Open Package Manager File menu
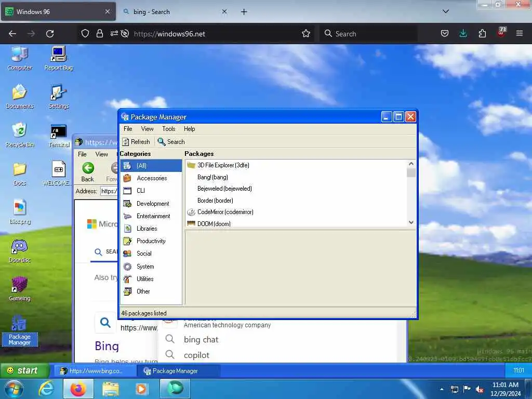The width and height of the screenshot is (532, 399). (128, 129)
